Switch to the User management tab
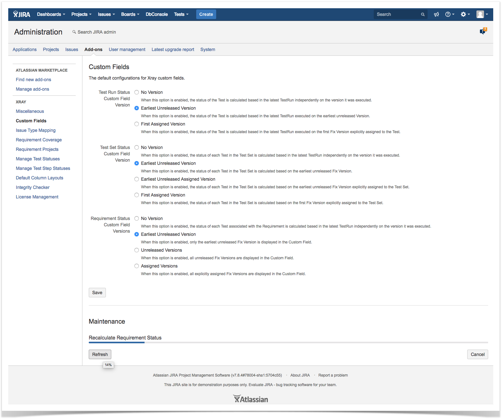The image size is (504, 420). [127, 49]
